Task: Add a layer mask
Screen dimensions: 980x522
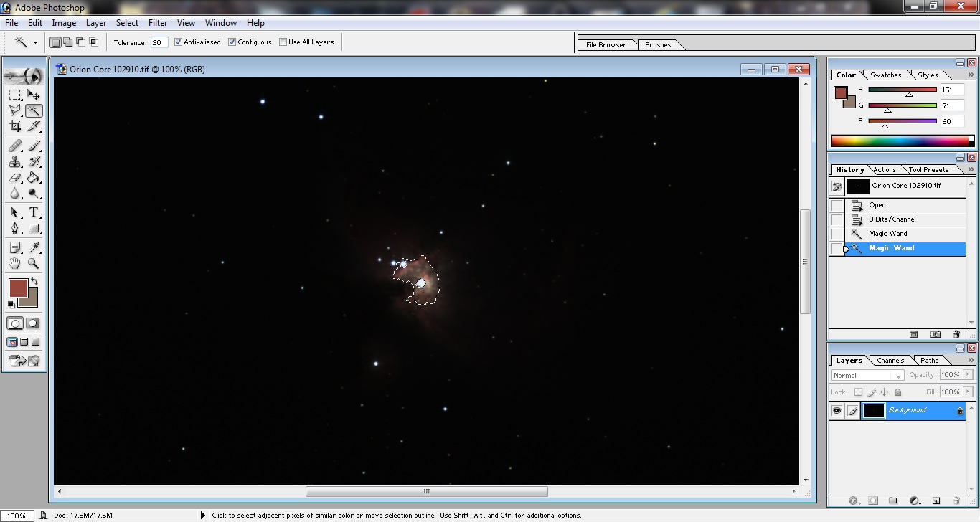Action: point(873,500)
